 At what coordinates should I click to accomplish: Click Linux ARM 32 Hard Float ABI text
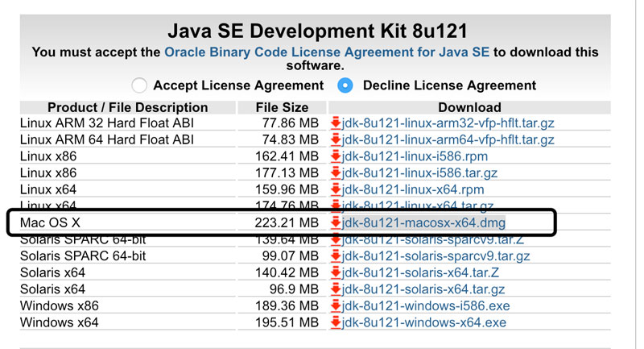[x=107, y=123]
